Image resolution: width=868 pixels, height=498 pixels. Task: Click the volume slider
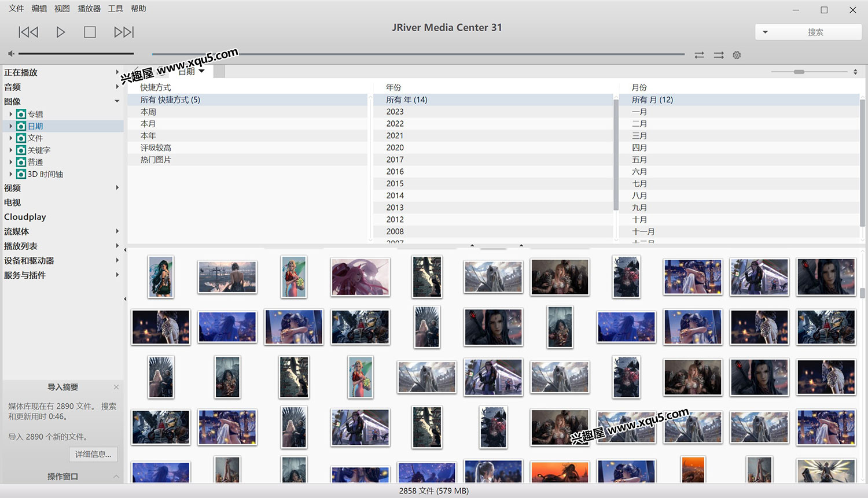click(76, 54)
